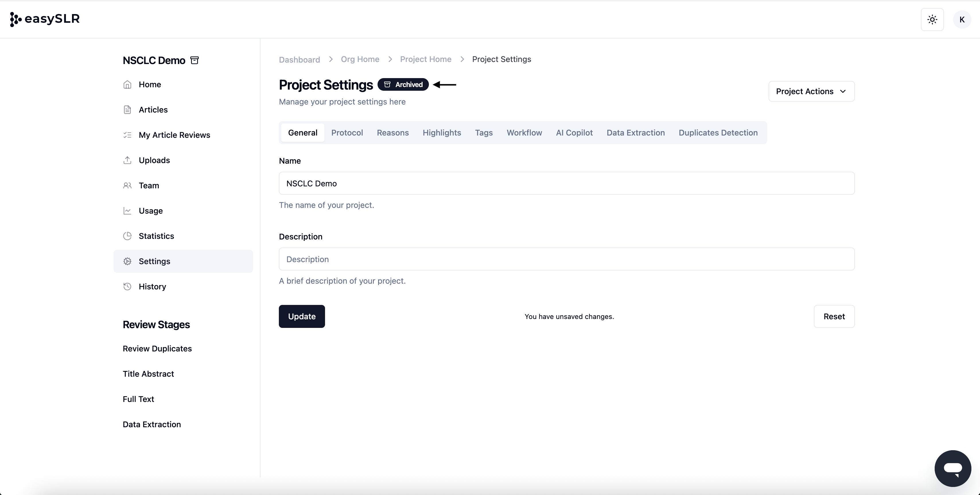The width and height of the screenshot is (980, 495).
Task: Click the easySLR logo
Action: click(44, 19)
